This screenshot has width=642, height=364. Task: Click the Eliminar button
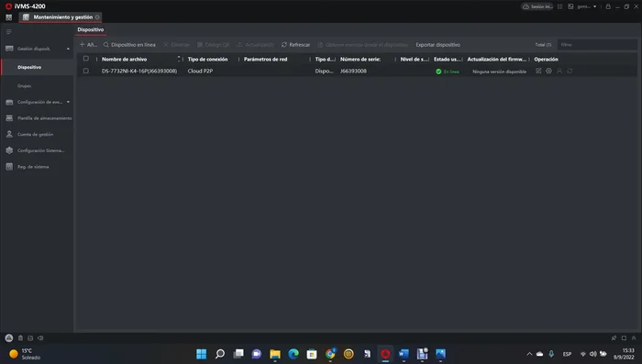176,45
